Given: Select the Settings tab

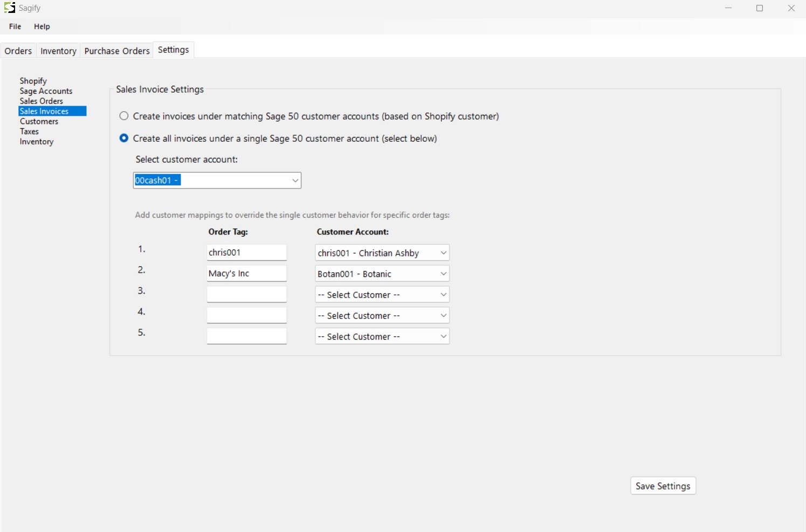Looking at the screenshot, I should pyautogui.click(x=174, y=50).
